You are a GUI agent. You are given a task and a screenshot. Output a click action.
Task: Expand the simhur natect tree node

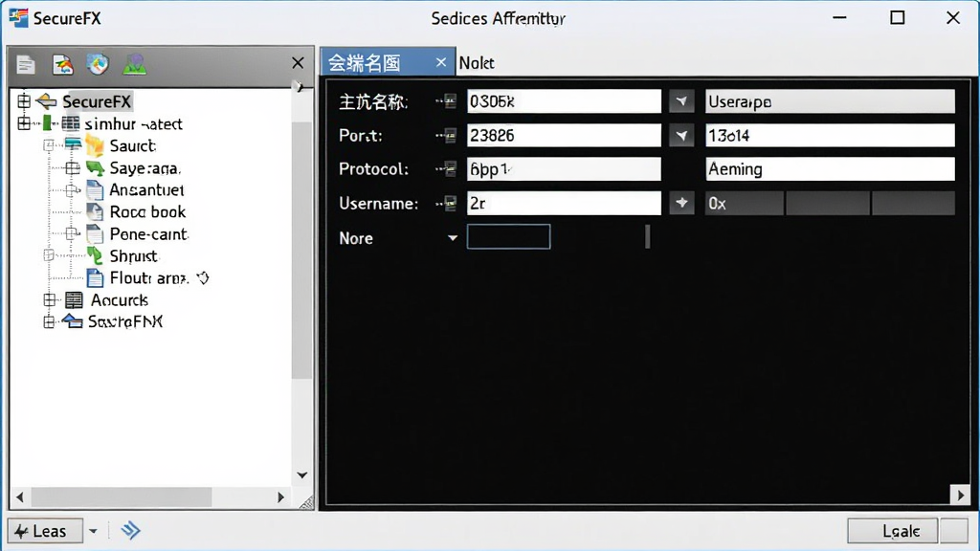[x=24, y=123]
